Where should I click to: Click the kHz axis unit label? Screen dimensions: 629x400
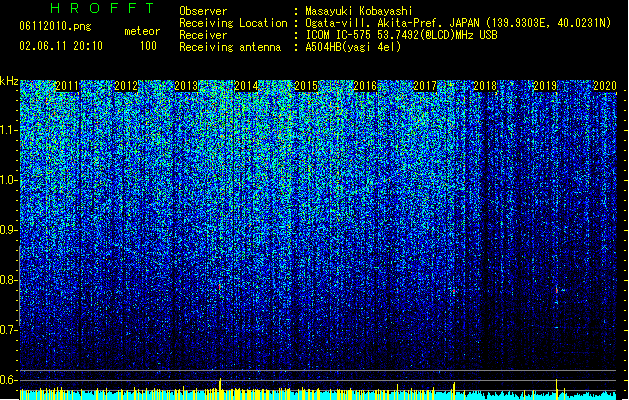coord(9,81)
